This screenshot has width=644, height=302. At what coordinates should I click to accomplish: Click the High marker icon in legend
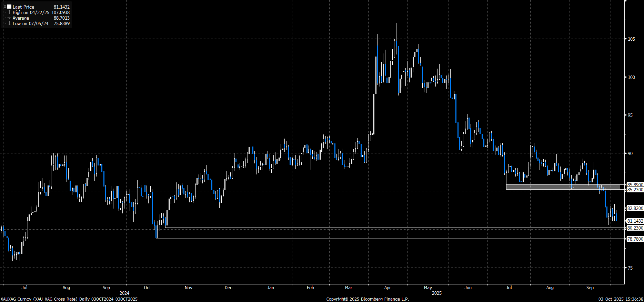tap(9, 12)
